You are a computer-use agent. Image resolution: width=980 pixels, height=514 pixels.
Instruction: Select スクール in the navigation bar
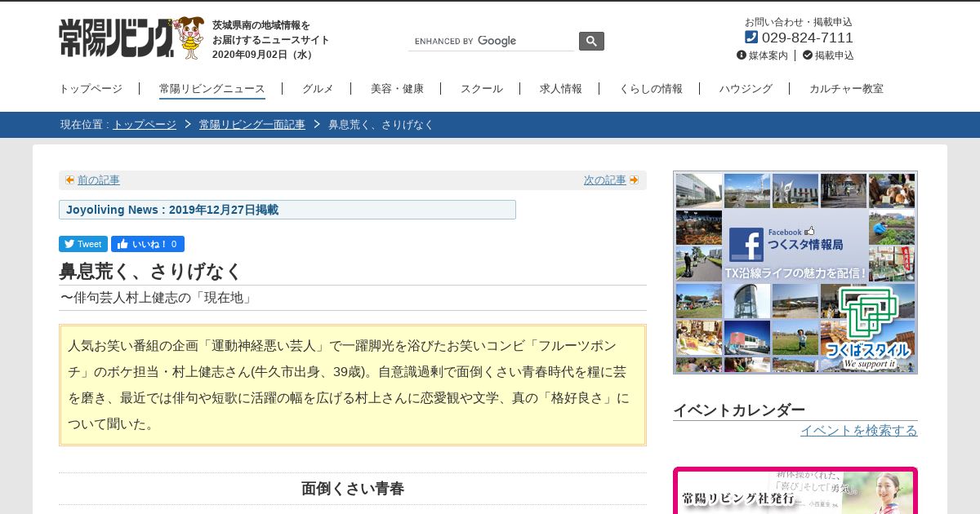(482, 89)
